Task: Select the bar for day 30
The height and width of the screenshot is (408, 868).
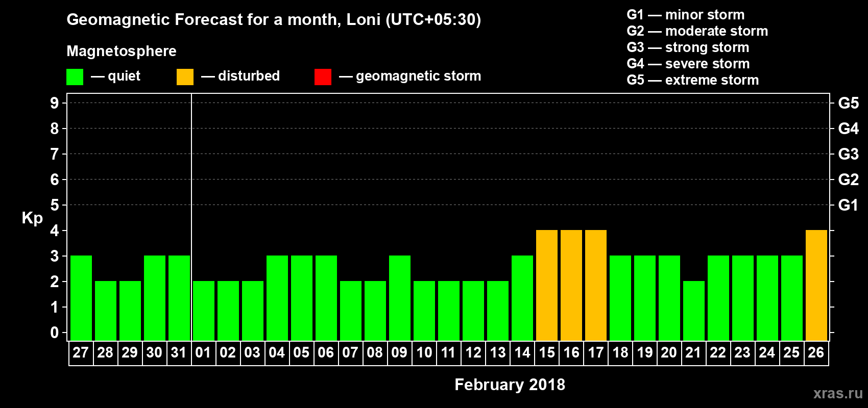Action: [x=155, y=298]
